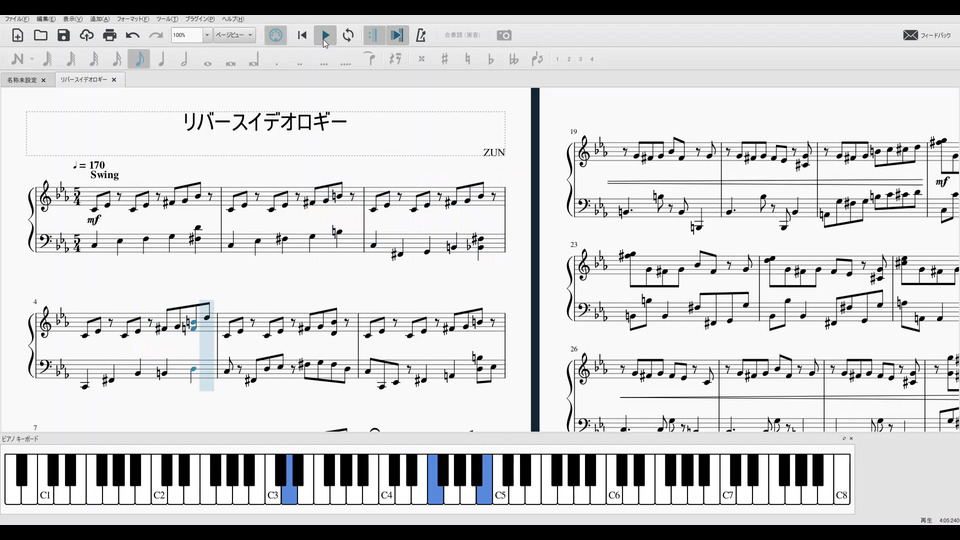Open the ヘルプ (Help) menu
Screen dimensions: 960x540
click(x=233, y=19)
